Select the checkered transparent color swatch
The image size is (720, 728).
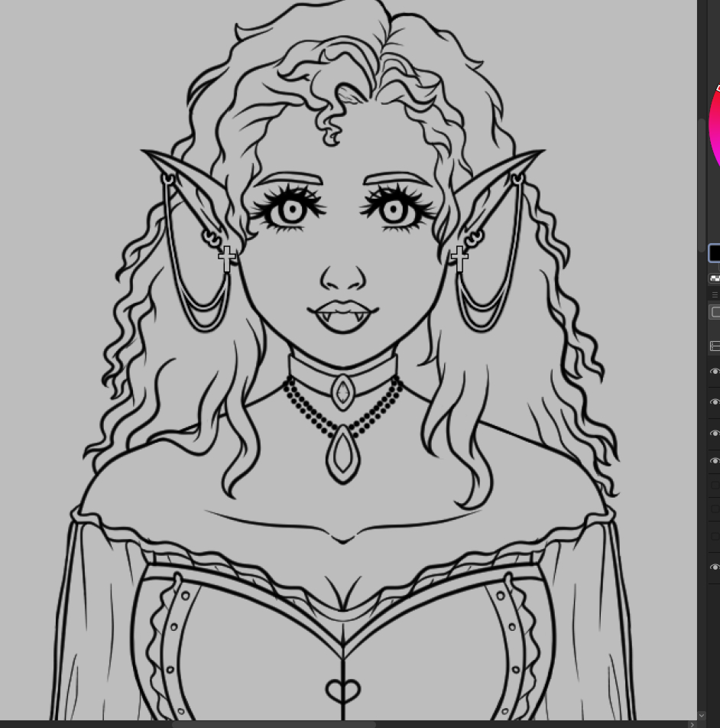coord(715,278)
